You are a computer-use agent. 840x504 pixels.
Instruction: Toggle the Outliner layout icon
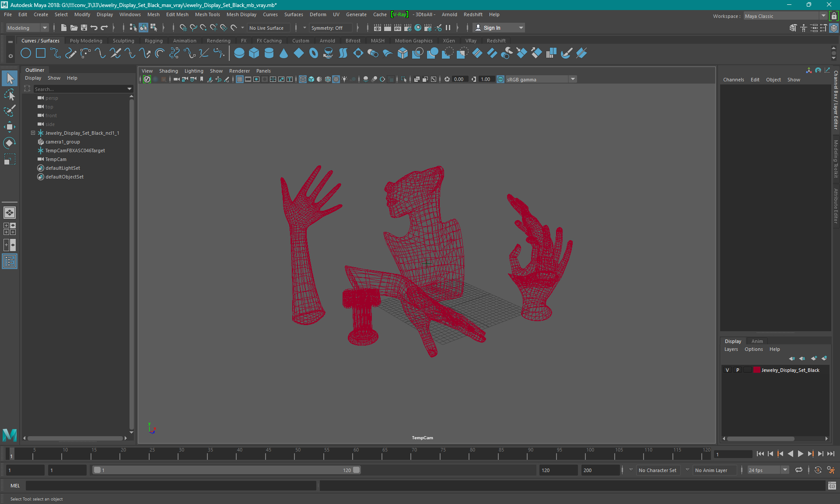coord(10,262)
